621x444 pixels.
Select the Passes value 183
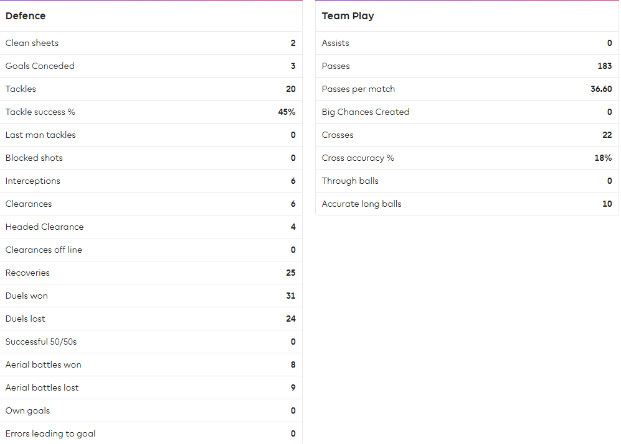pos(604,66)
